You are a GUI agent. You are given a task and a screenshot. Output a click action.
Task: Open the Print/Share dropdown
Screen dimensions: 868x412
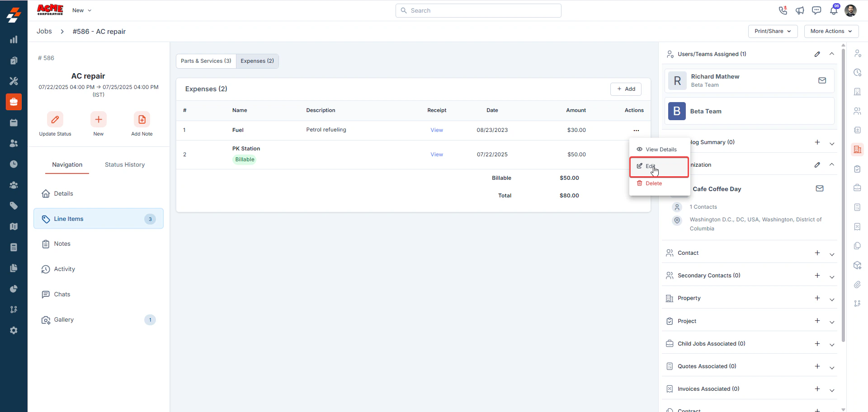tap(773, 31)
